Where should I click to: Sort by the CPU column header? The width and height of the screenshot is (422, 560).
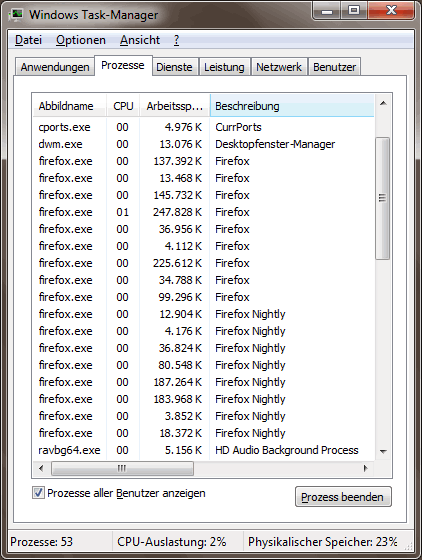tap(123, 106)
